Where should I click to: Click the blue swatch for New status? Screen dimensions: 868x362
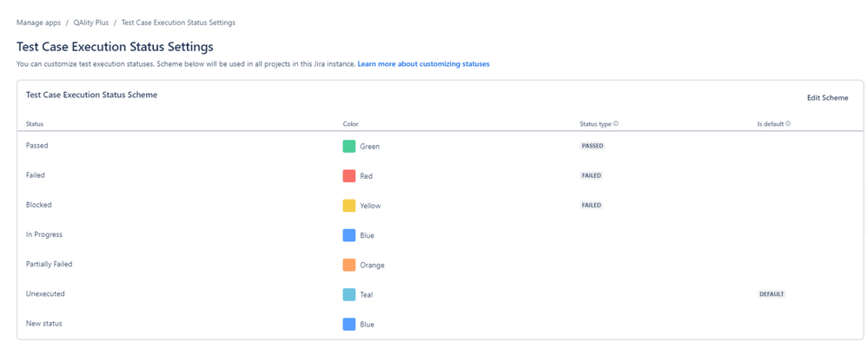tap(349, 324)
